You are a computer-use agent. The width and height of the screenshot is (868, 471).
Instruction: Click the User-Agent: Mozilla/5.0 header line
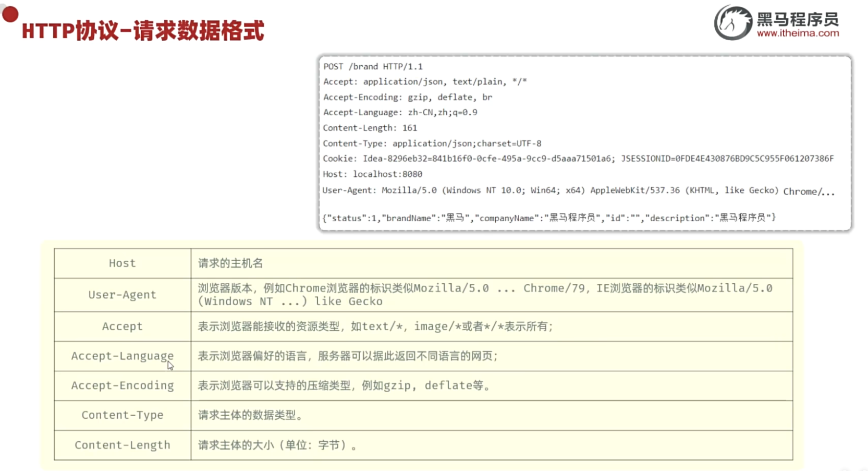pos(579,191)
